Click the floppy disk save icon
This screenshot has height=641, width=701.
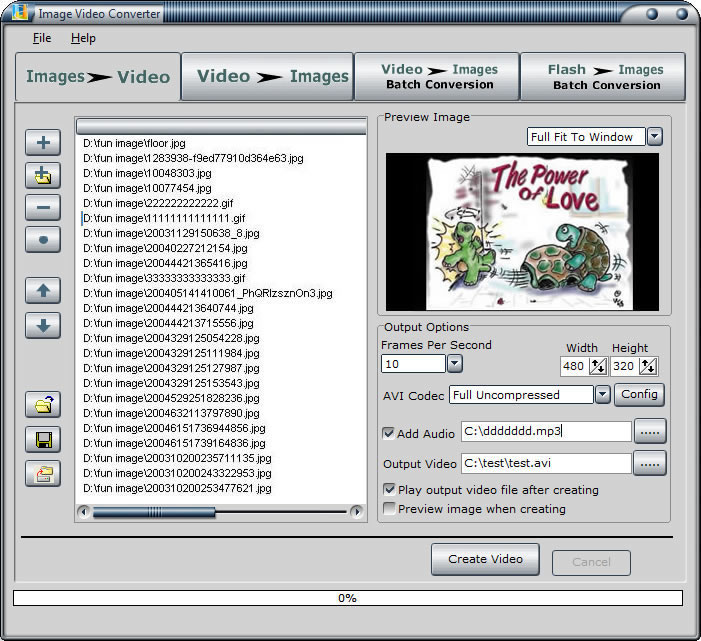(43, 439)
